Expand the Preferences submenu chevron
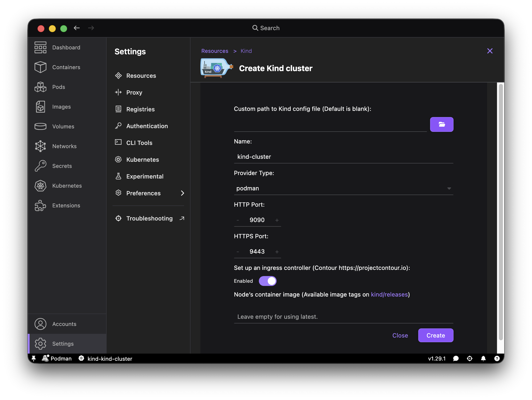The image size is (532, 400). 182,193
